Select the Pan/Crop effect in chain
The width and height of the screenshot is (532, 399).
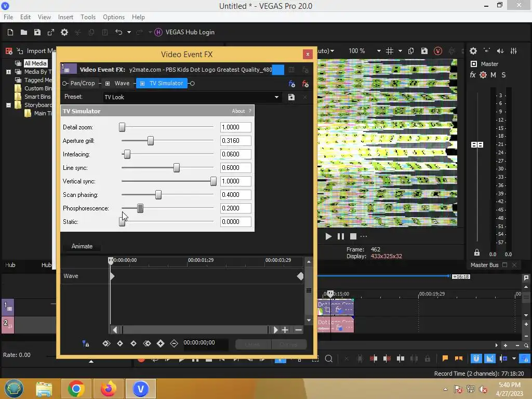pyautogui.click(x=83, y=83)
